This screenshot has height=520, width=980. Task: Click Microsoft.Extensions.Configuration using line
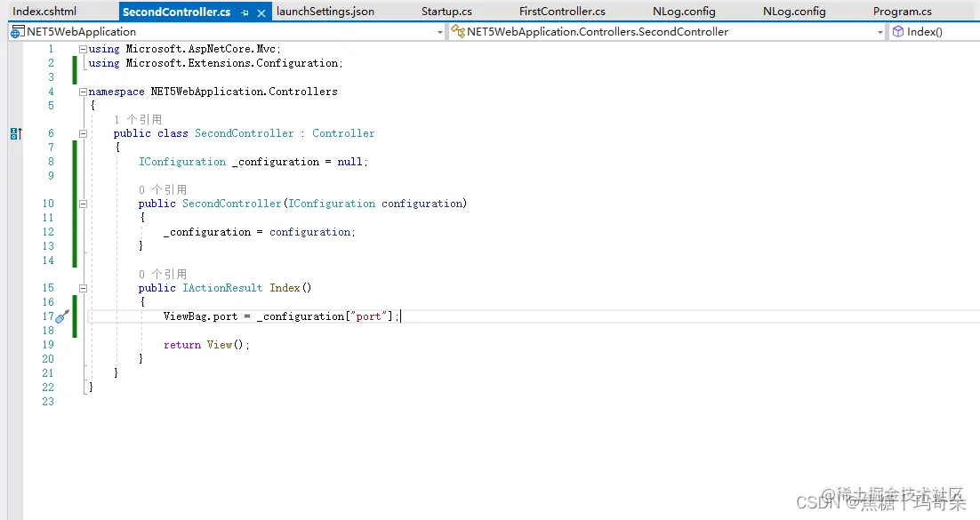point(215,63)
